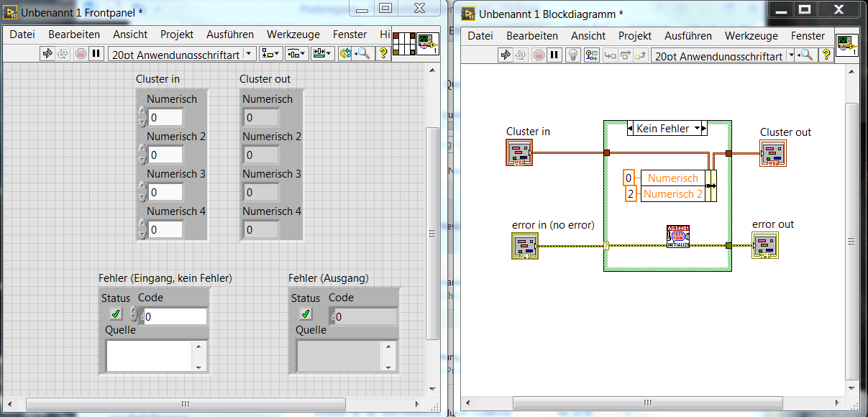The width and height of the screenshot is (868, 417).
Task: Open Distribute Objects menu in Frontpanel
Action: click(296, 53)
